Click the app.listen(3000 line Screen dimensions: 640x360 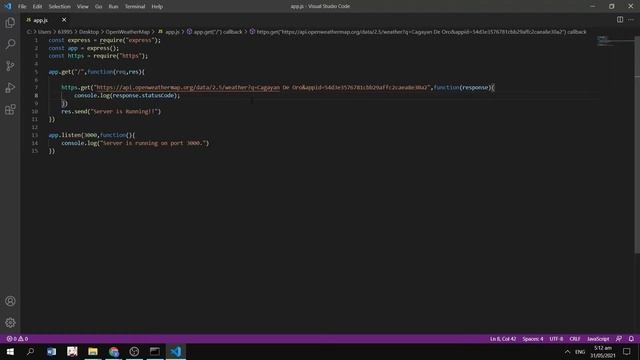coord(91,135)
